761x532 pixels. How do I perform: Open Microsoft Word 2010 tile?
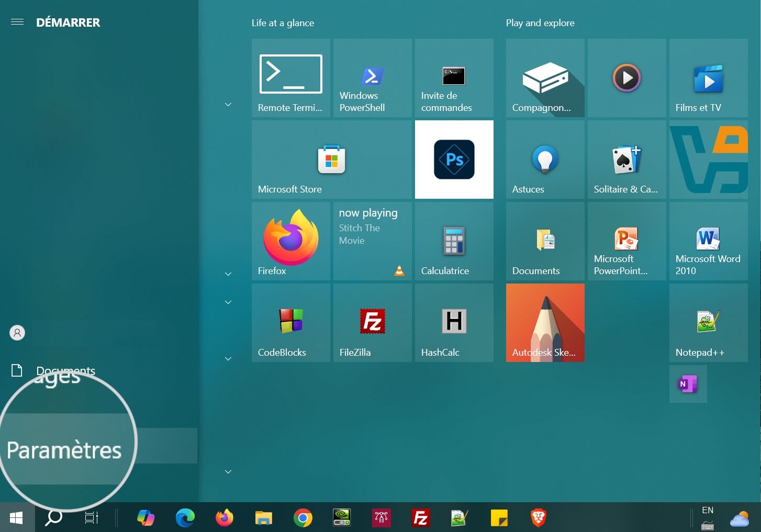tap(709, 241)
